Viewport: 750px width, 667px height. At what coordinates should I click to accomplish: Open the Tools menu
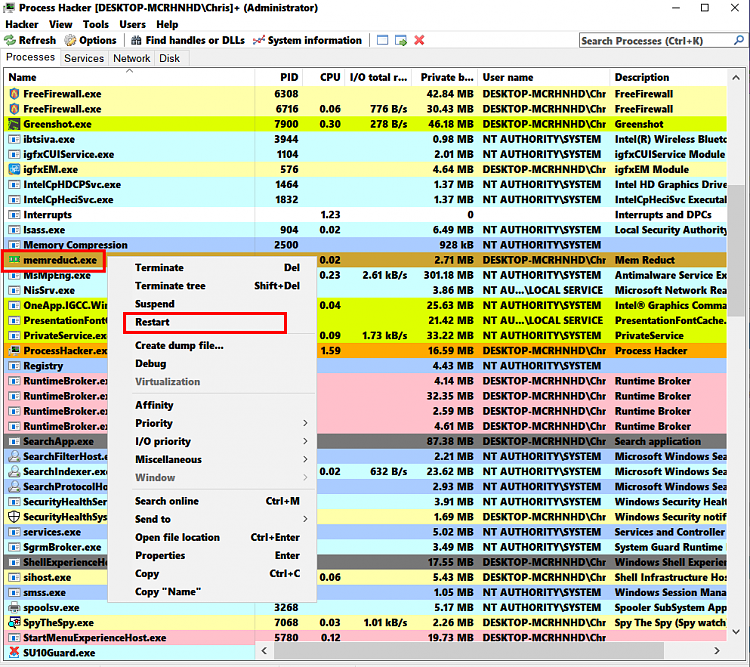(x=96, y=24)
